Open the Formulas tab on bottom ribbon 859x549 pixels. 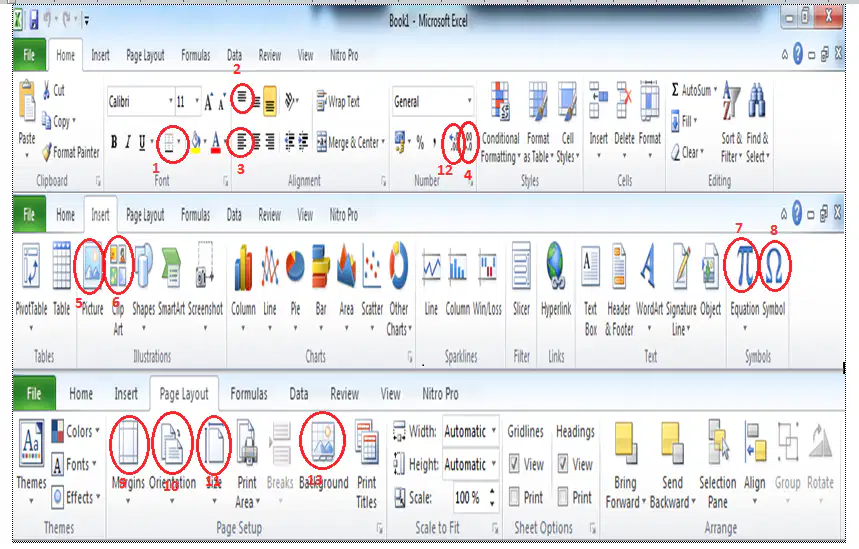point(249,393)
